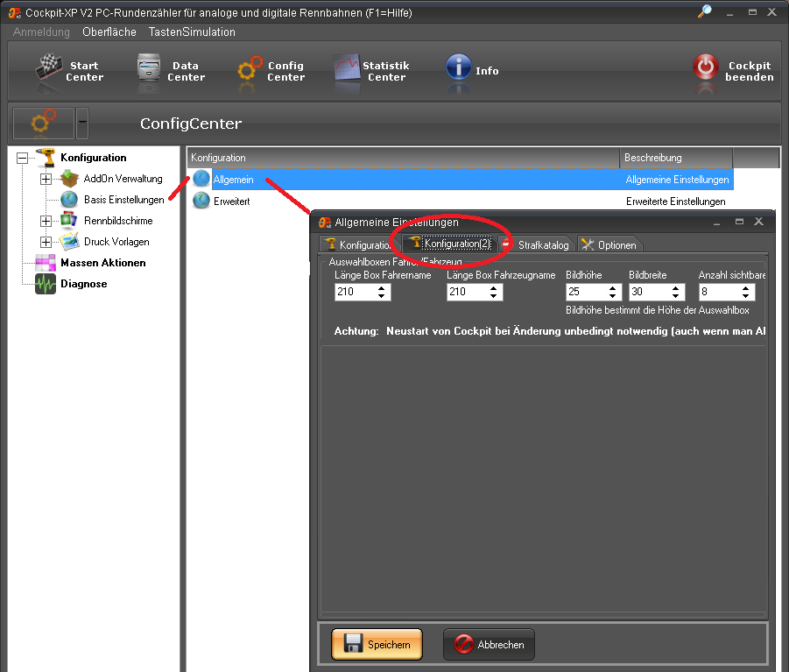
Task: Click the globe icon beside Erweitert
Action: tap(201, 201)
